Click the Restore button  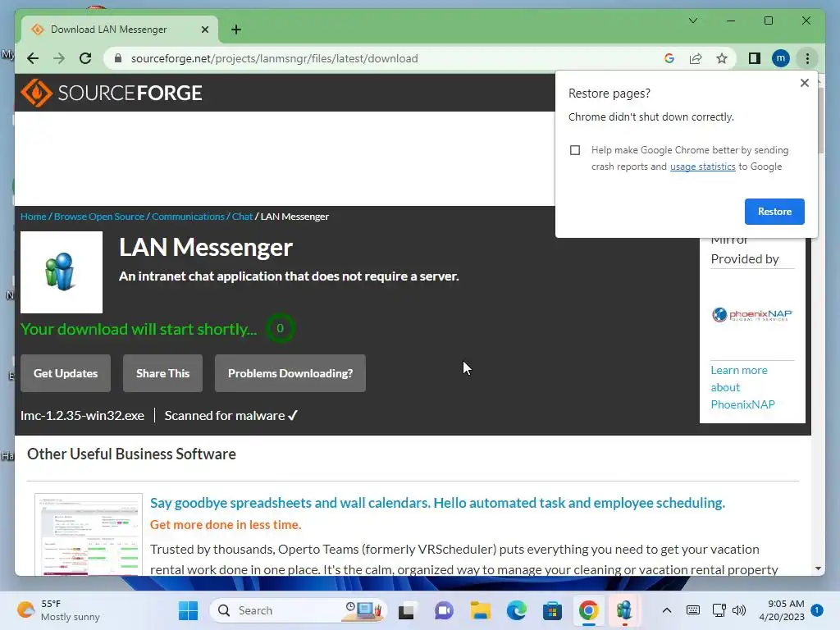pos(774,212)
